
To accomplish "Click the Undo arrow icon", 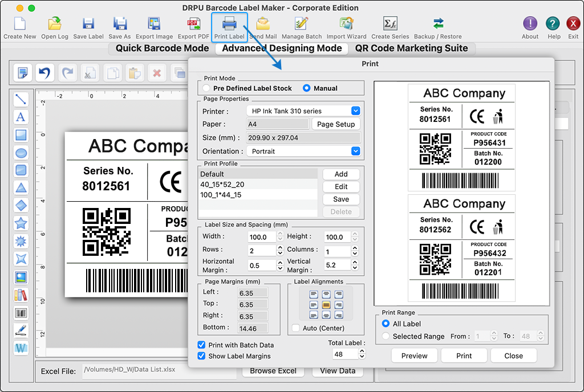I will pos(44,72).
